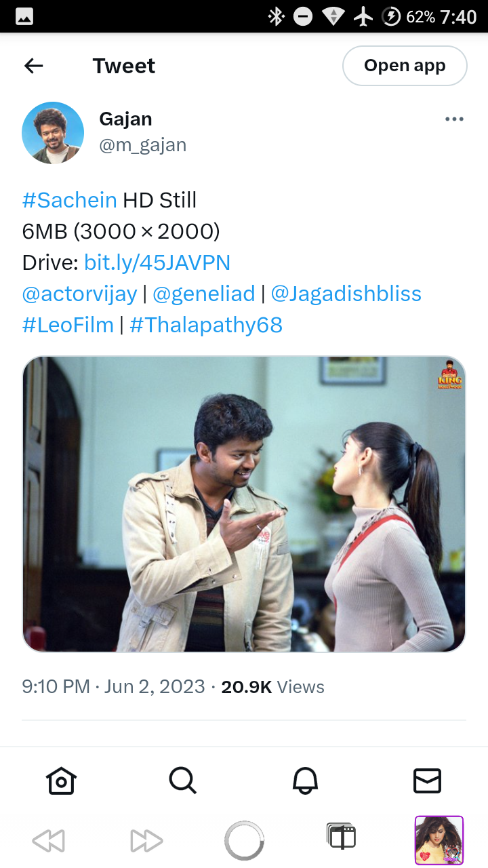The height and width of the screenshot is (868, 488).
Task: Tap the Home icon in bottom navigation
Action: coord(61,781)
